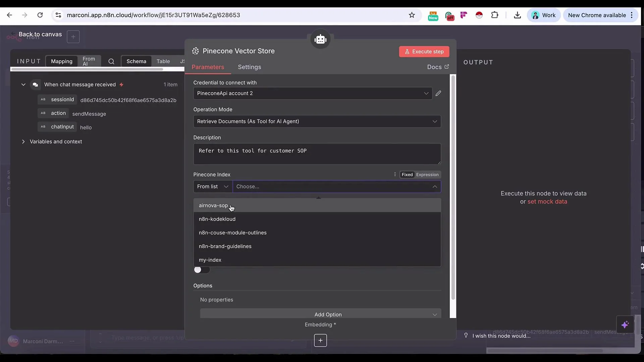Click the lightning bolt trigger icon
644x362 pixels.
click(121, 84)
